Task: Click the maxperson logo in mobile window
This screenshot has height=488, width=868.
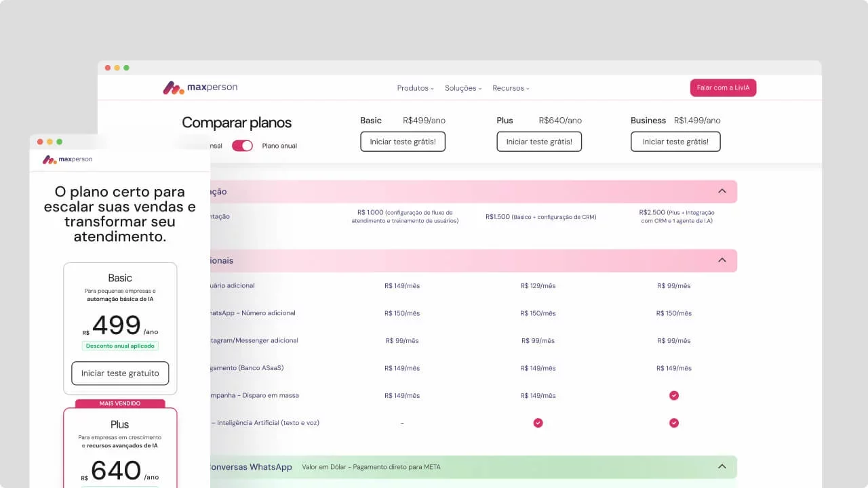Action: pyautogui.click(x=67, y=160)
